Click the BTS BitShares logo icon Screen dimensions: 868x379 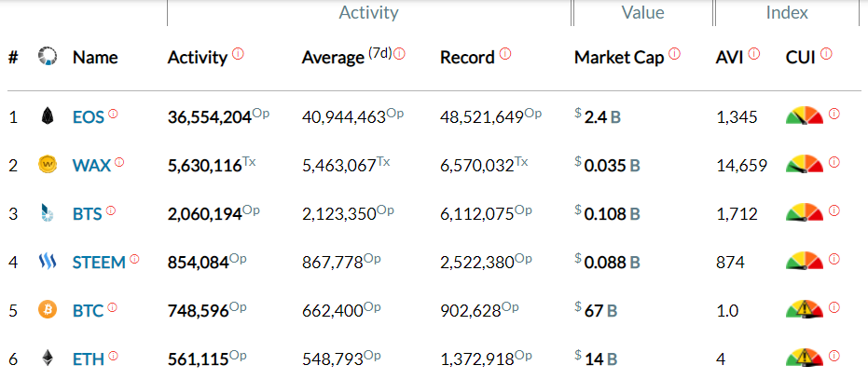[x=48, y=213]
